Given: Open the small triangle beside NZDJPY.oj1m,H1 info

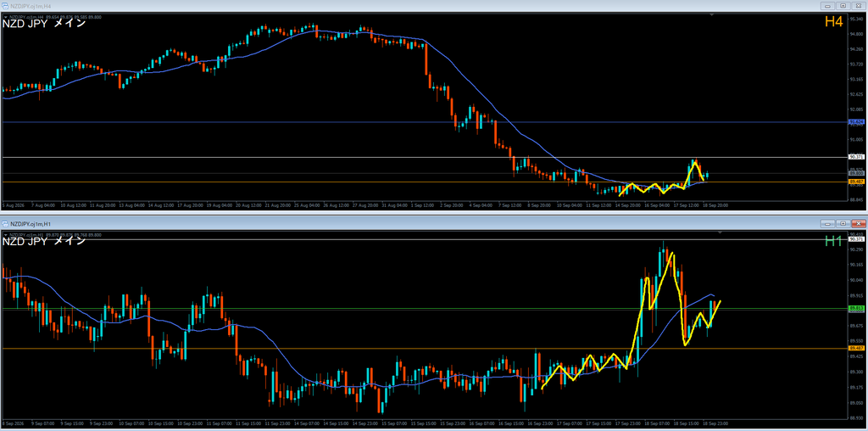Looking at the screenshot, I should point(5,235).
